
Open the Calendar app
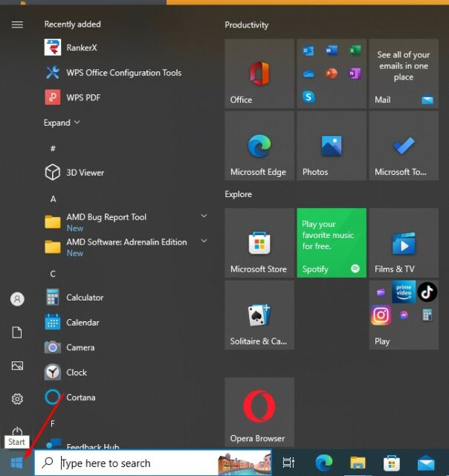point(126,322)
